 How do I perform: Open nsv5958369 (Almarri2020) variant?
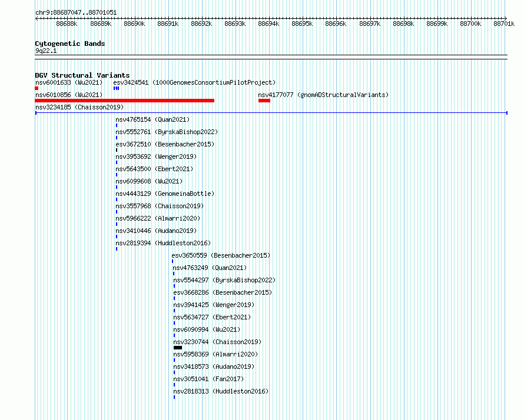[216, 354]
